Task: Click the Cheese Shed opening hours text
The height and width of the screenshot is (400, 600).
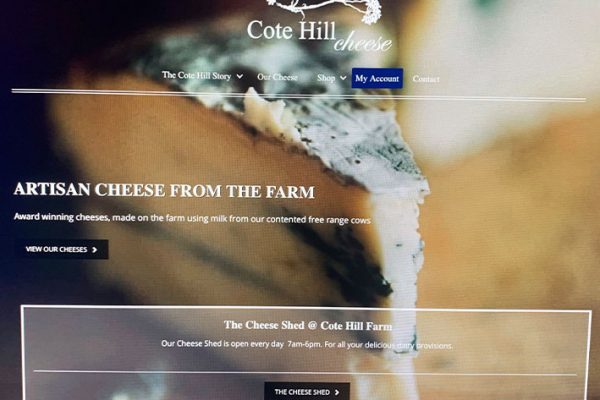Action: 307,344
